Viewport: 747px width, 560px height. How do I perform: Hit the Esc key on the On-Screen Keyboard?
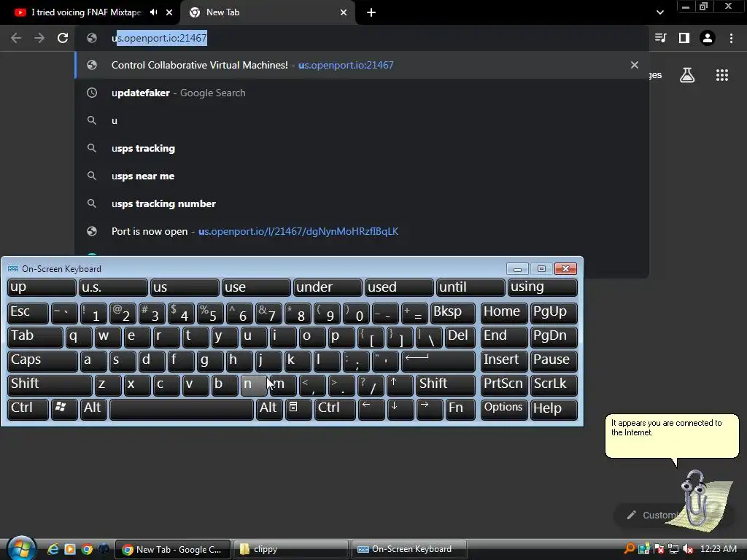28,313
